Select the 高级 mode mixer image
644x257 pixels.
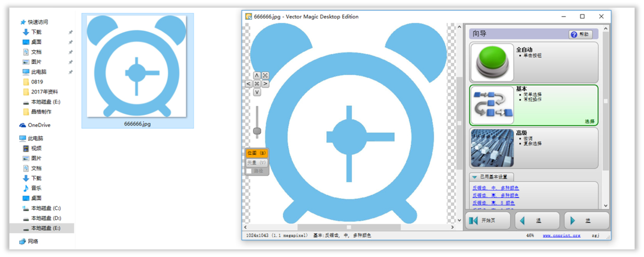492,147
